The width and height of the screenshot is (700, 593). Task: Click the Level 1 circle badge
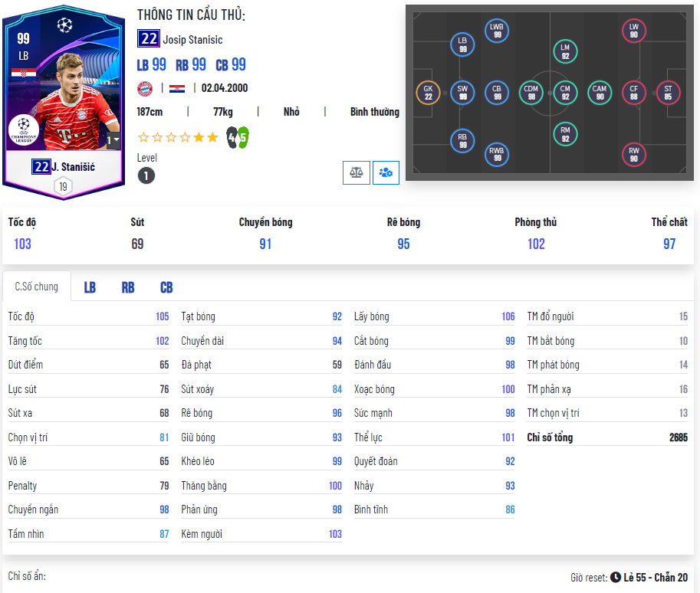(x=146, y=175)
